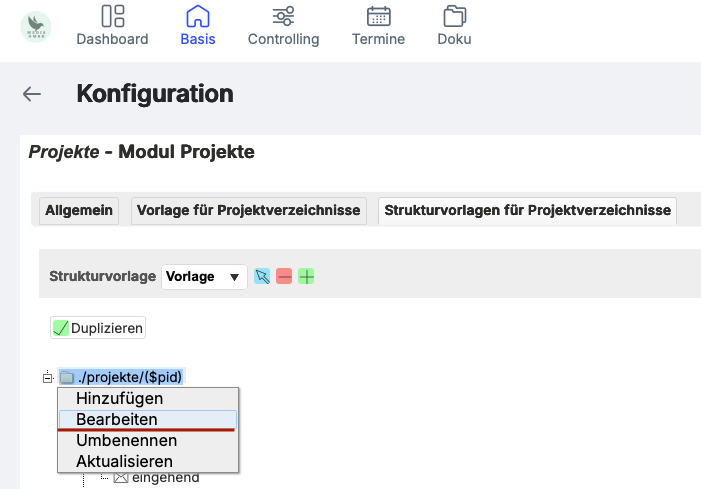
Task: Click Duplizieren button
Action: pos(98,328)
